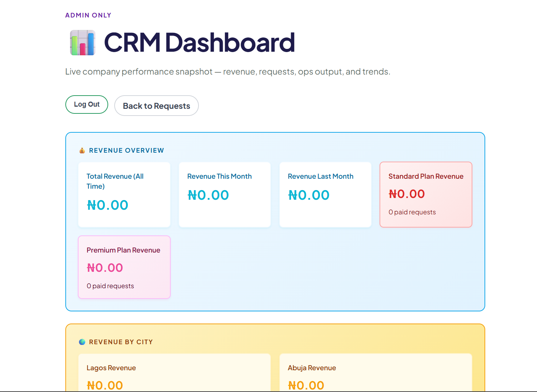Click the ₦0.00 figure under Standard Plan Revenue
Screen dimensions: 537x392
tap(407, 194)
